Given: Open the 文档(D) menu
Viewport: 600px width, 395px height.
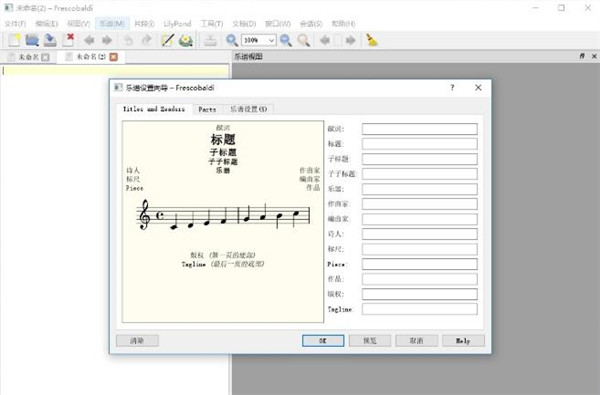Looking at the screenshot, I should click(244, 24).
